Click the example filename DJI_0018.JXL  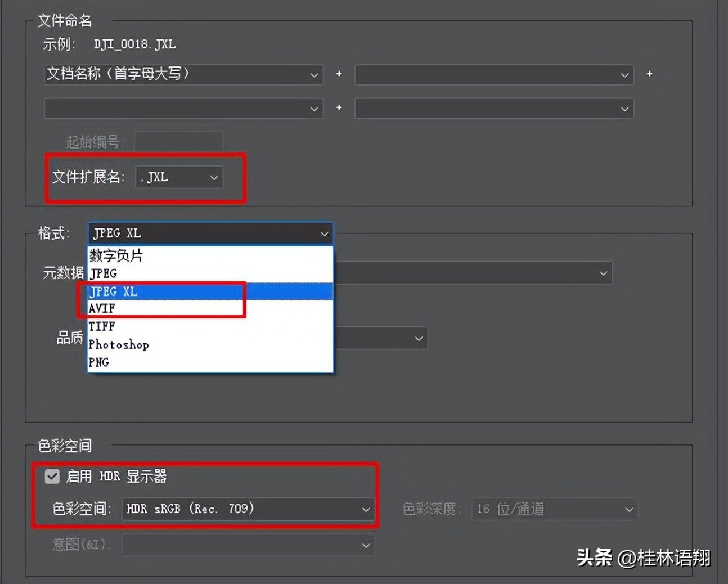[135, 44]
